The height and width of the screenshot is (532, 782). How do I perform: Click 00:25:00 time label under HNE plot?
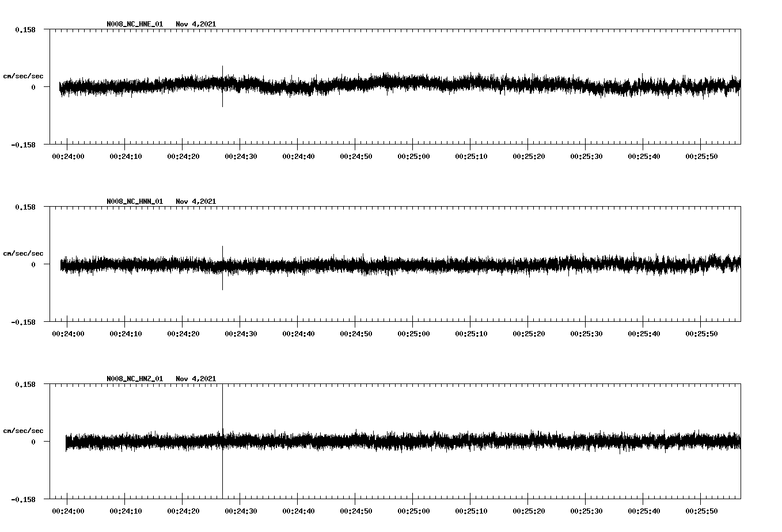click(x=413, y=157)
